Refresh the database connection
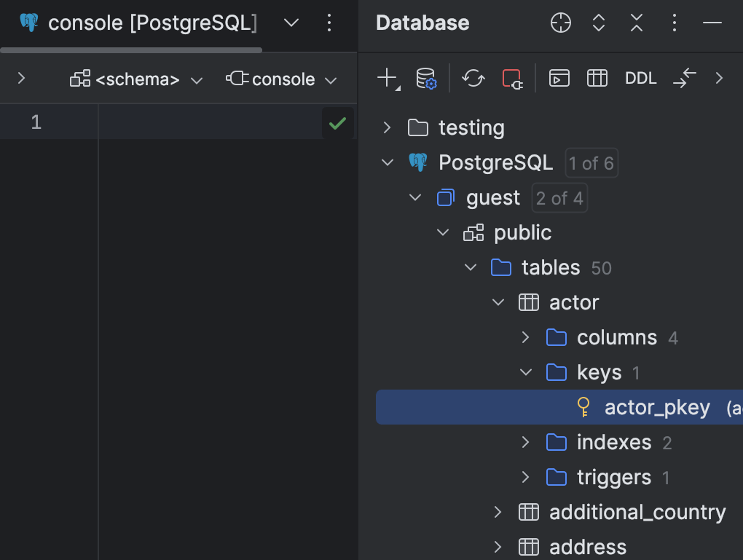Screen dimensions: 743x560 click(x=473, y=78)
